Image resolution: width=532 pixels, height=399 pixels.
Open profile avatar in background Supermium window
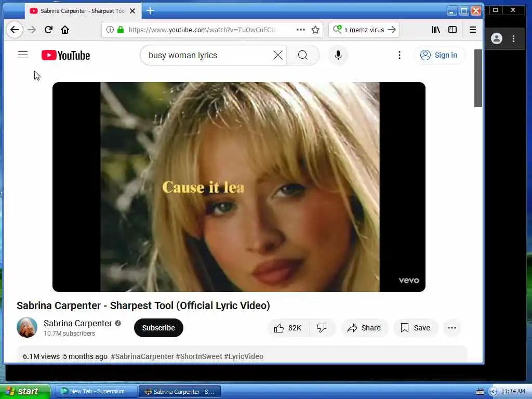496,38
